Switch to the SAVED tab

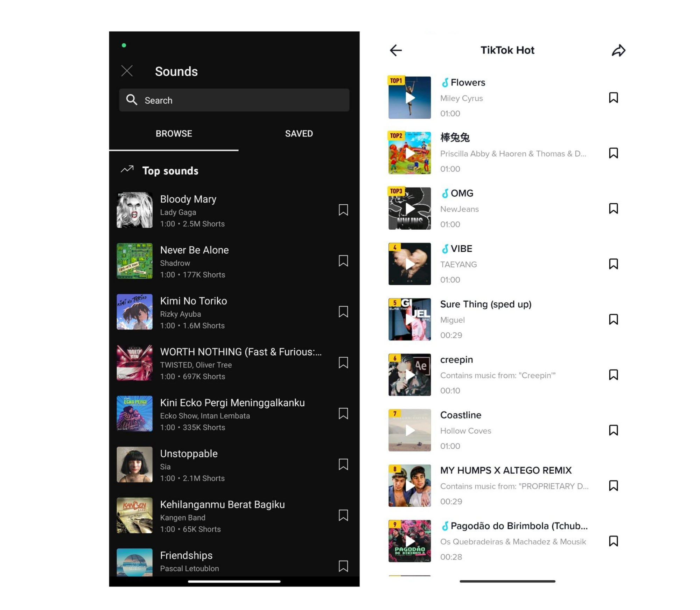coord(299,133)
